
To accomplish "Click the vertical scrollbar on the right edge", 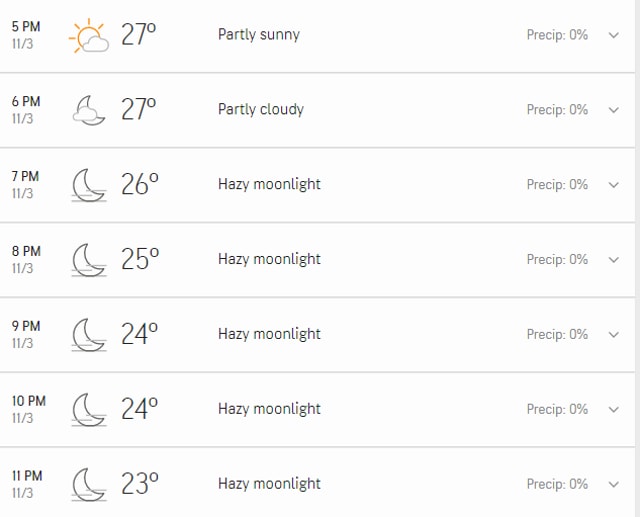I will pos(638,258).
